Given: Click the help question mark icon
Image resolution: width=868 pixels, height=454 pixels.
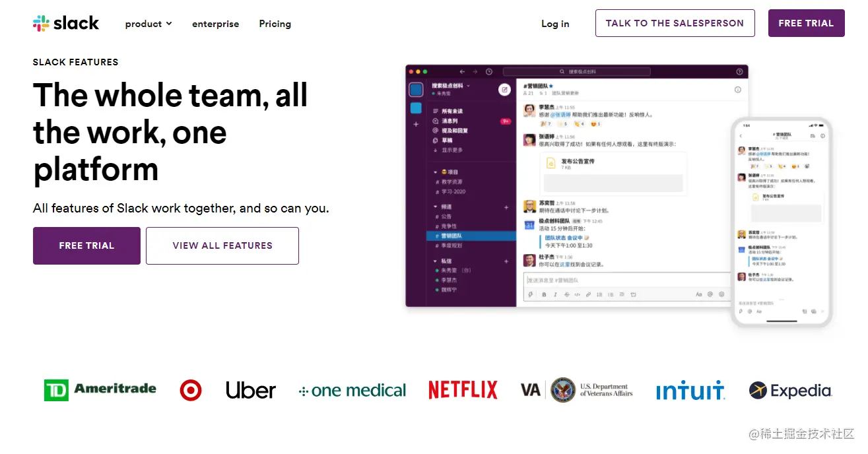Looking at the screenshot, I should (x=739, y=71).
